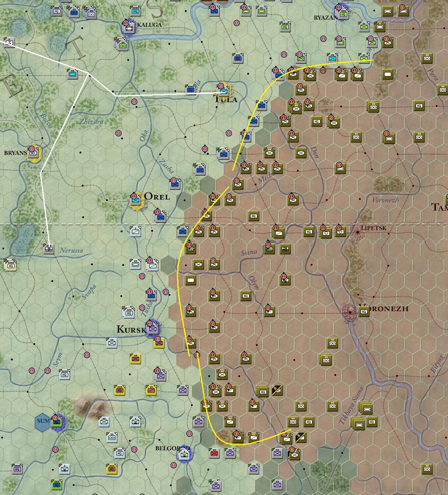The height and width of the screenshot is (495, 448).
Task: Click the SEC security unit counter at Bryansk
Action: point(33,152)
